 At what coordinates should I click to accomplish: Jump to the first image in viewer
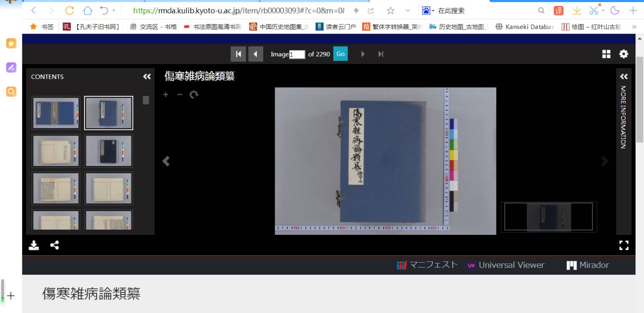tap(238, 54)
